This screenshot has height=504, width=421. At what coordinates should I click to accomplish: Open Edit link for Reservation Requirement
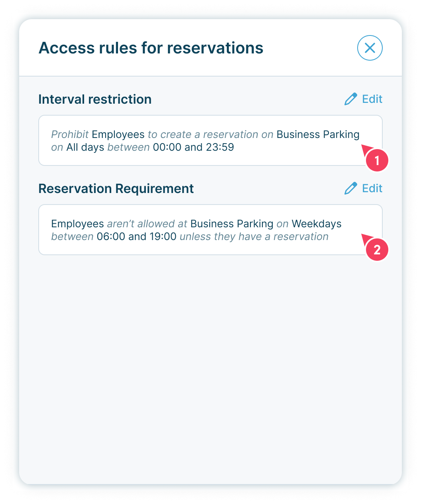[x=372, y=189]
